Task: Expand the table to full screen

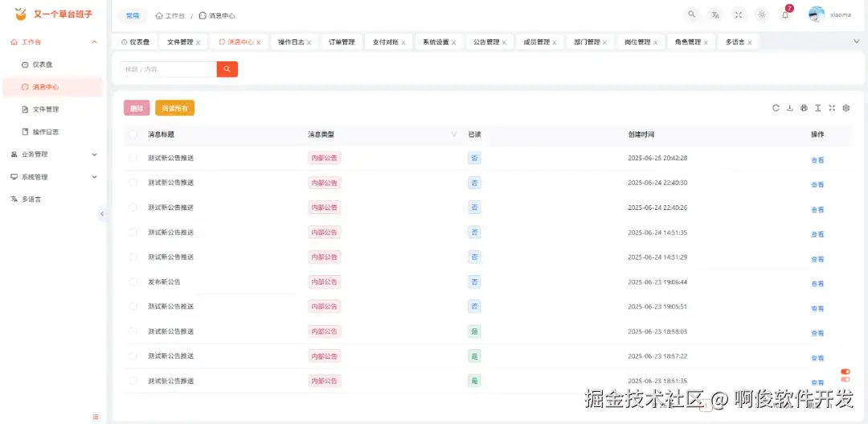Action: coord(832,108)
